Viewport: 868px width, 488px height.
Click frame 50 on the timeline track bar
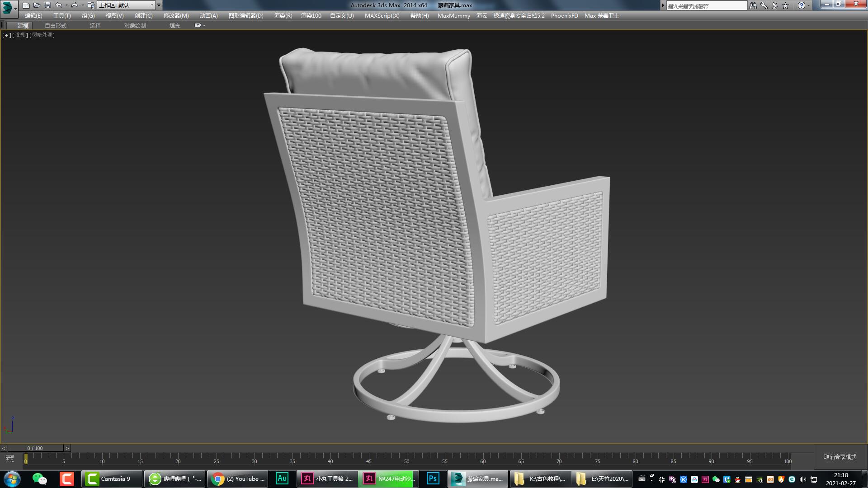(406, 462)
